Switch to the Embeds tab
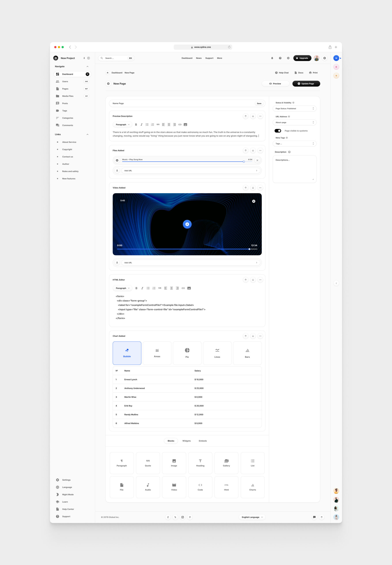This screenshot has height=565, width=392. [203, 441]
